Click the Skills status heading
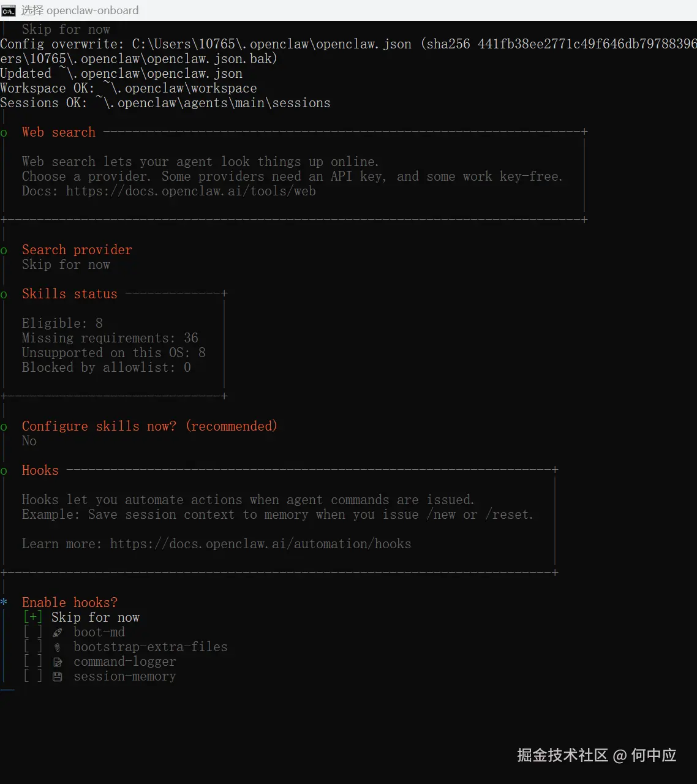The height and width of the screenshot is (784, 697). tap(70, 294)
